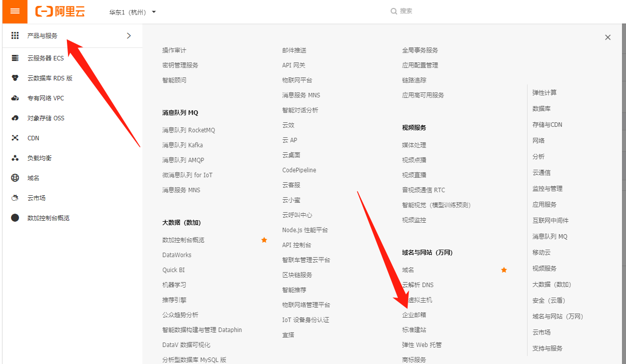Open 标准建站 link

[x=414, y=330]
